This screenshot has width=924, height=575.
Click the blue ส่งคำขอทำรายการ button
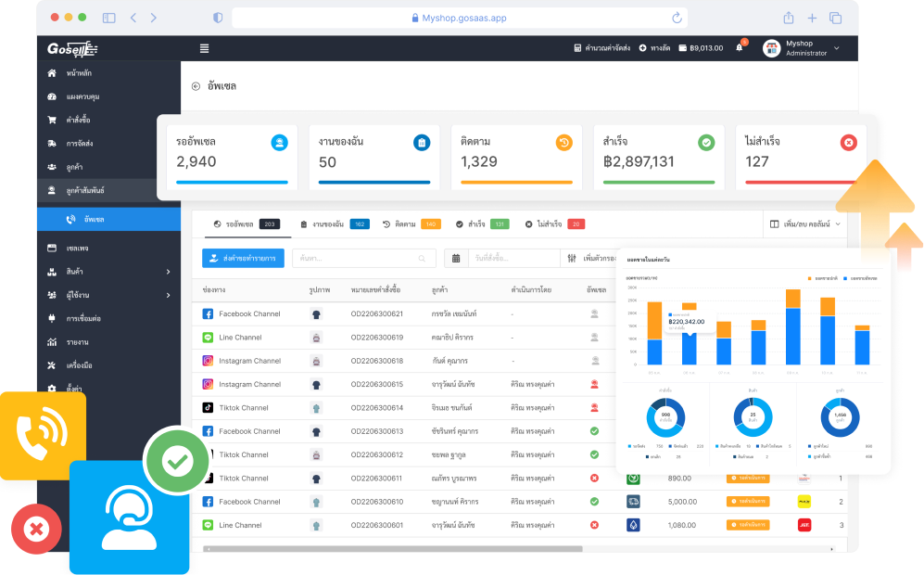click(243, 258)
